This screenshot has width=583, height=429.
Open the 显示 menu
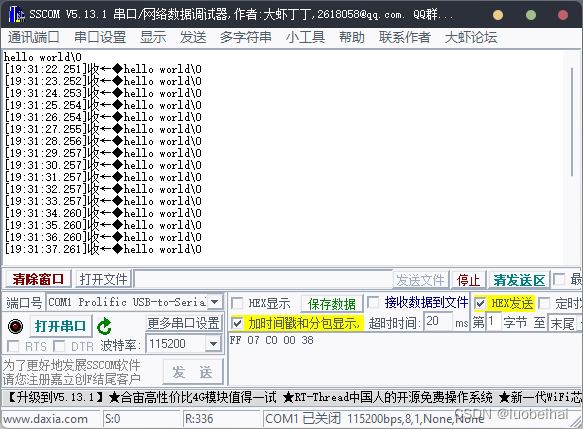[x=153, y=37]
